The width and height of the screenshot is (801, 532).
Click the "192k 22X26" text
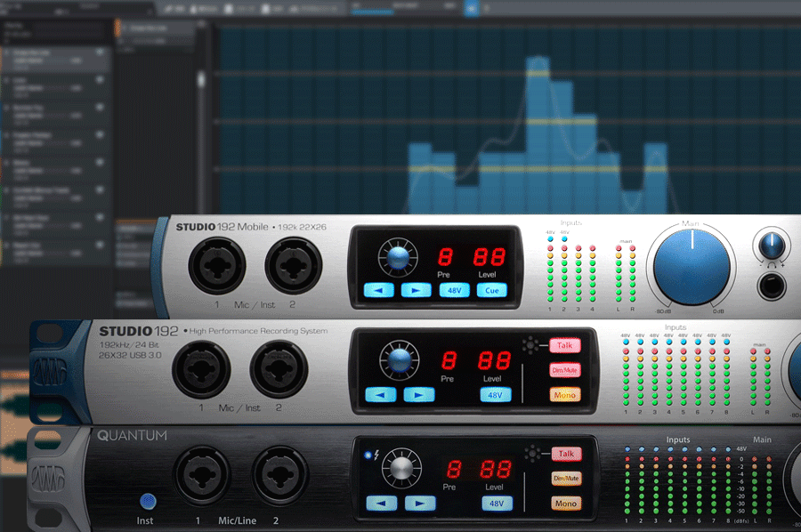(x=302, y=227)
